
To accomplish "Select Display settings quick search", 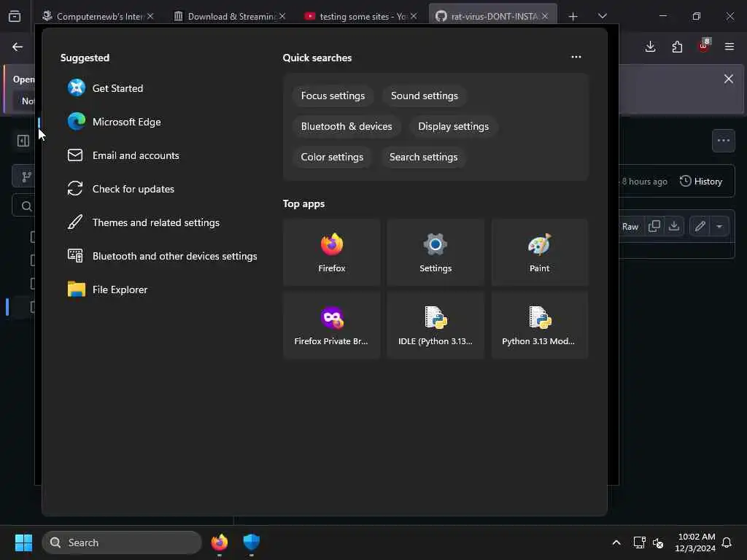I will pyautogui.click(x=453, y=126).
